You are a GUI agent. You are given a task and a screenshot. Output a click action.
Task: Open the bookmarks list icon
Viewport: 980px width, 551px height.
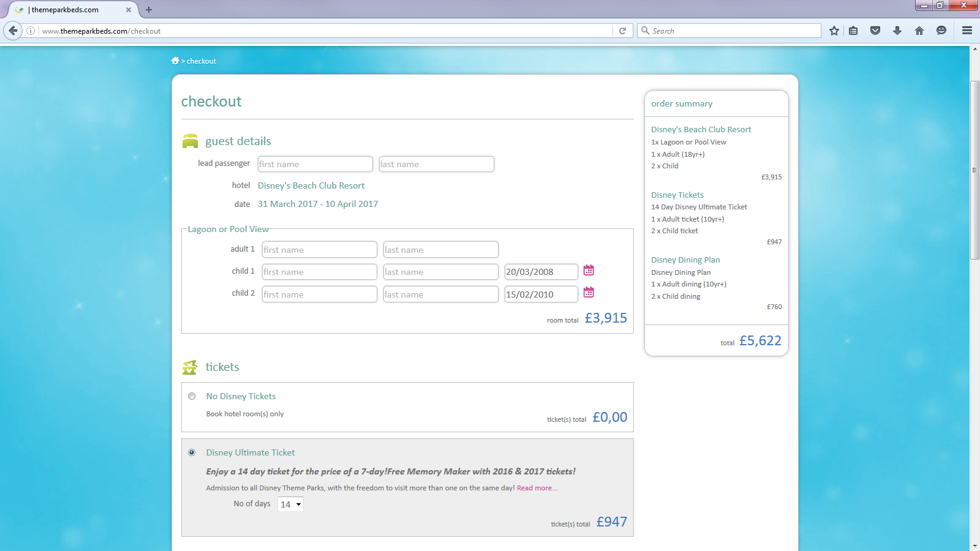pos(853,31)
